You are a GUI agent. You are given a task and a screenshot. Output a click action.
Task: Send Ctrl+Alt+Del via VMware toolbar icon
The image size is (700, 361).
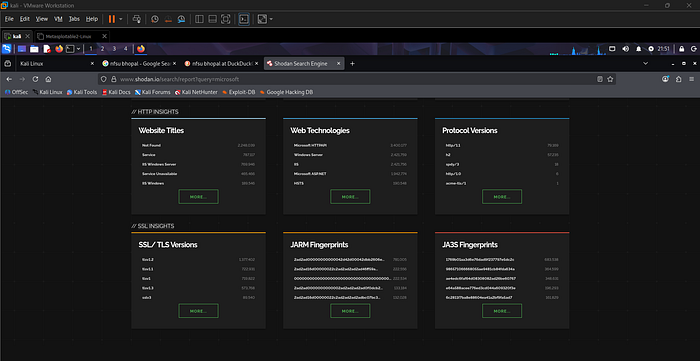[137, 19]
